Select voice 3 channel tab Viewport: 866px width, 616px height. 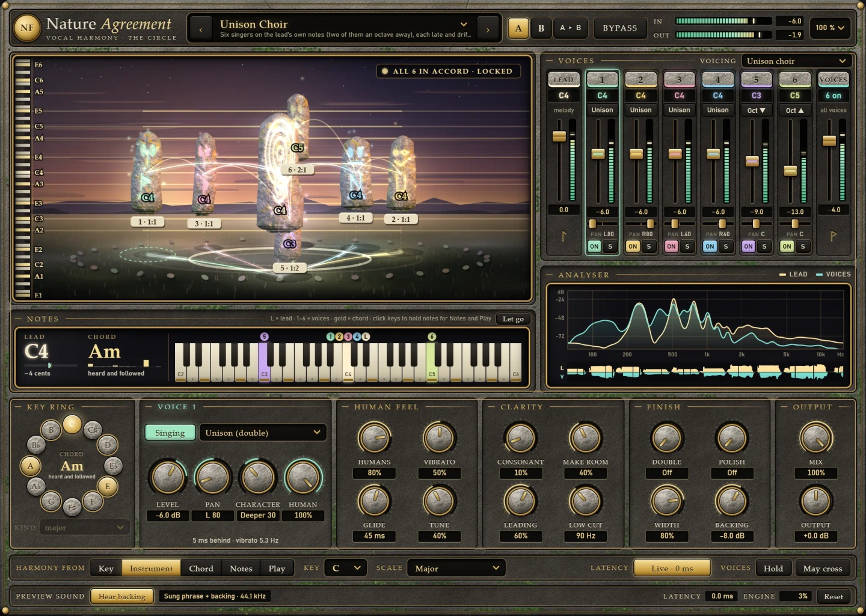679,79
